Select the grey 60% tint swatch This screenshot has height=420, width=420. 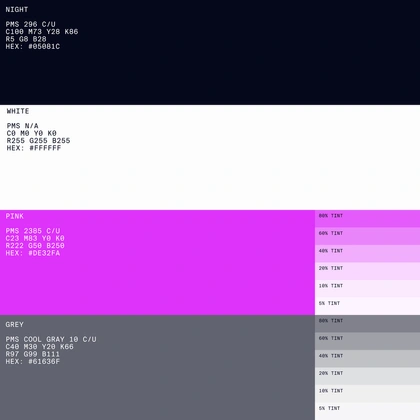pyautogui.click(x=367, y=341)
